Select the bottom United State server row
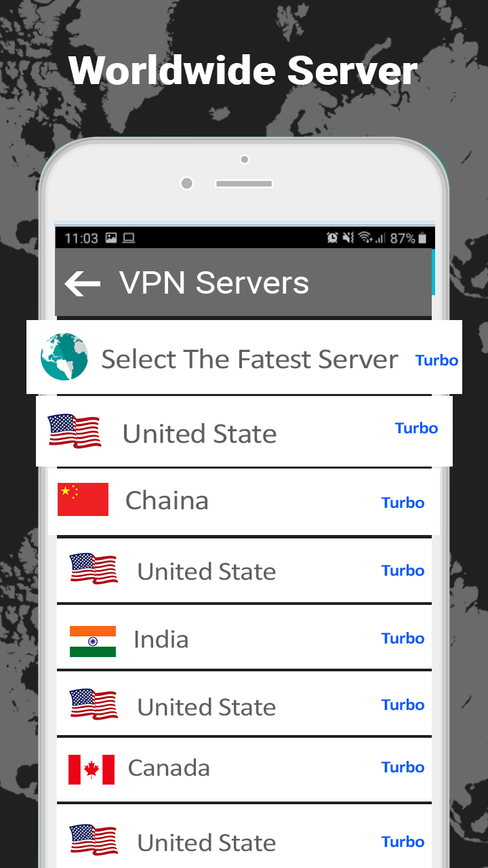Screen dimensions: 488x868 click(x=244, y=836)
